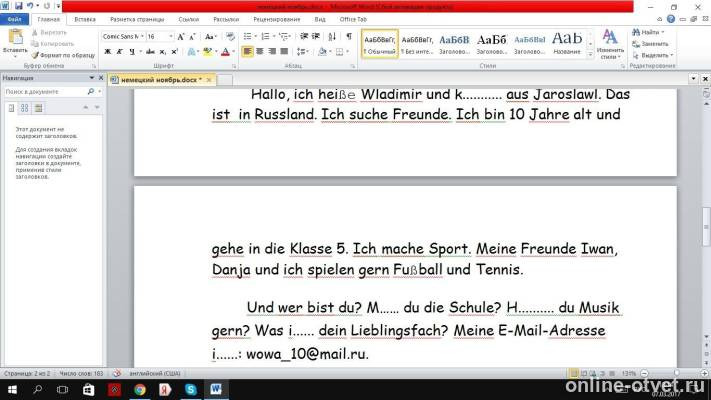Click the Sort A-Z icon
This screenshot has width=711, height=400.
pyautogui.click(x=332, y=36)
